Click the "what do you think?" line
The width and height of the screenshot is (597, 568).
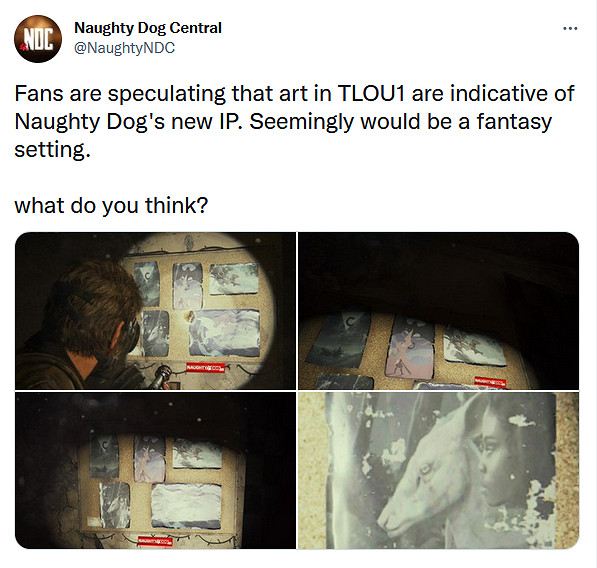(111, 206)
